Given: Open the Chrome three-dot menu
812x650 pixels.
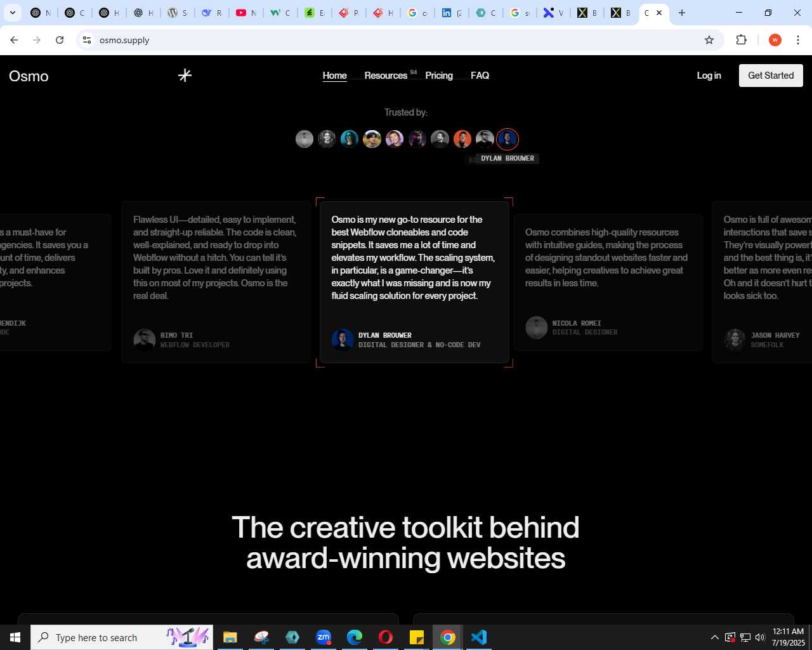Looking at the screenshot, I should [x=798, y=40].
